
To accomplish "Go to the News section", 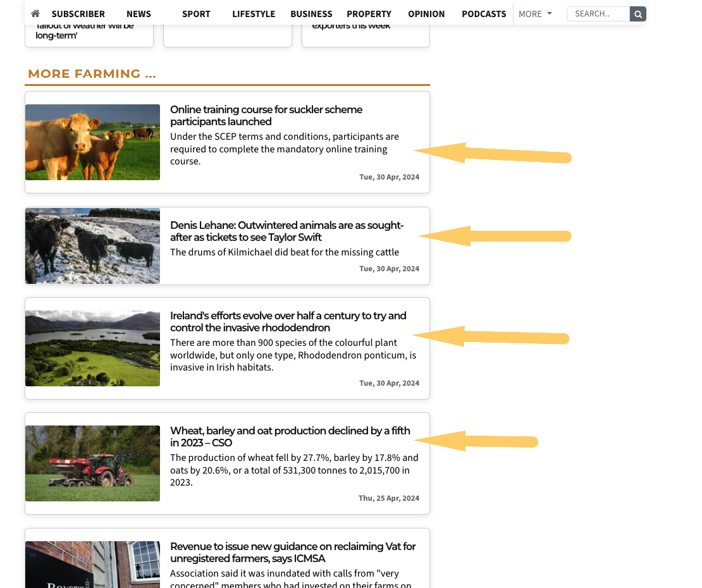I will click(139, 14).
